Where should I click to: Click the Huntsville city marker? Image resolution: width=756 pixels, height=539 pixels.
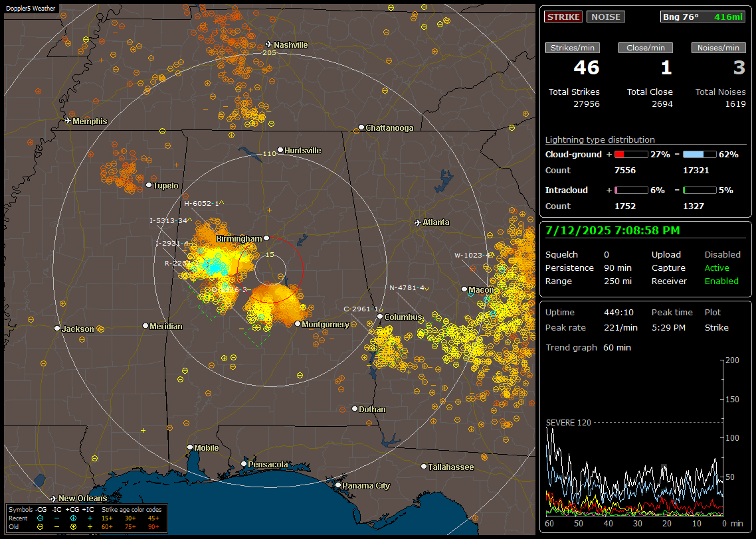[x=280, y=150]
